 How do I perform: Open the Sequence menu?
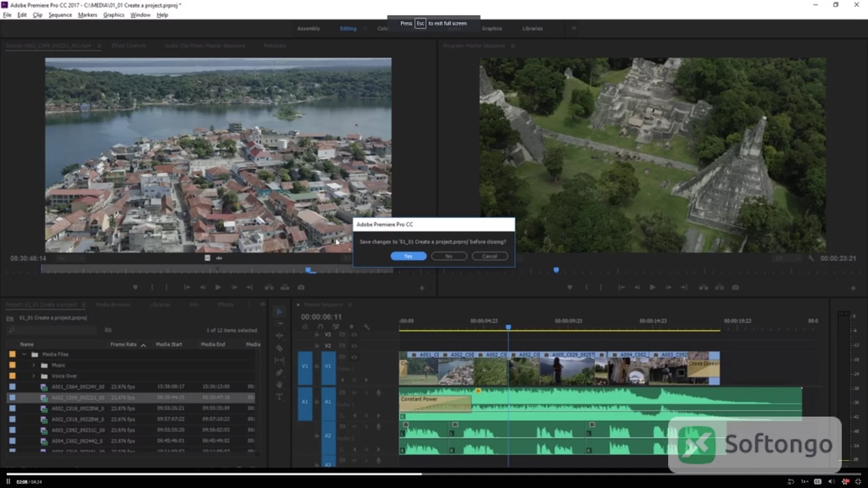click(x=60, y=15)
